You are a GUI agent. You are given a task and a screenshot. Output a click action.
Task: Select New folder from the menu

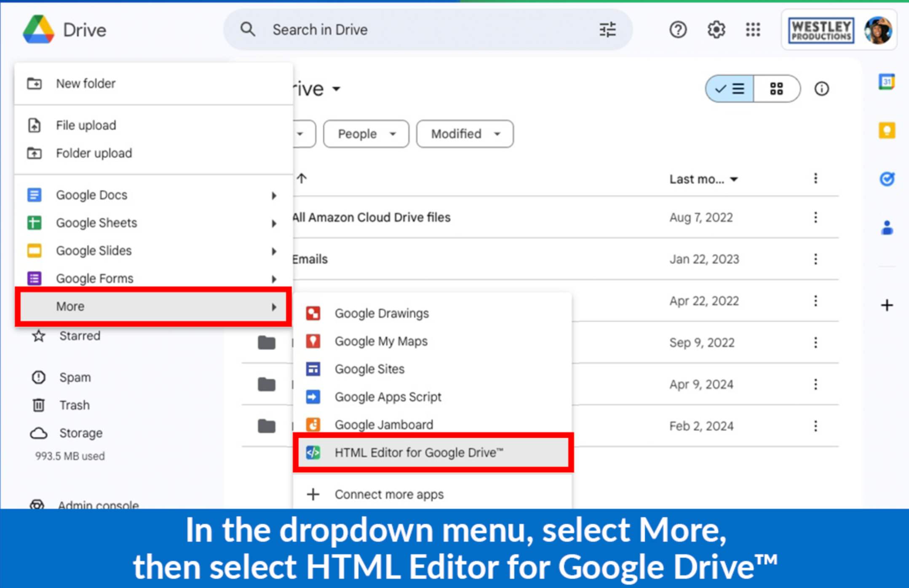tap(154, 83)
